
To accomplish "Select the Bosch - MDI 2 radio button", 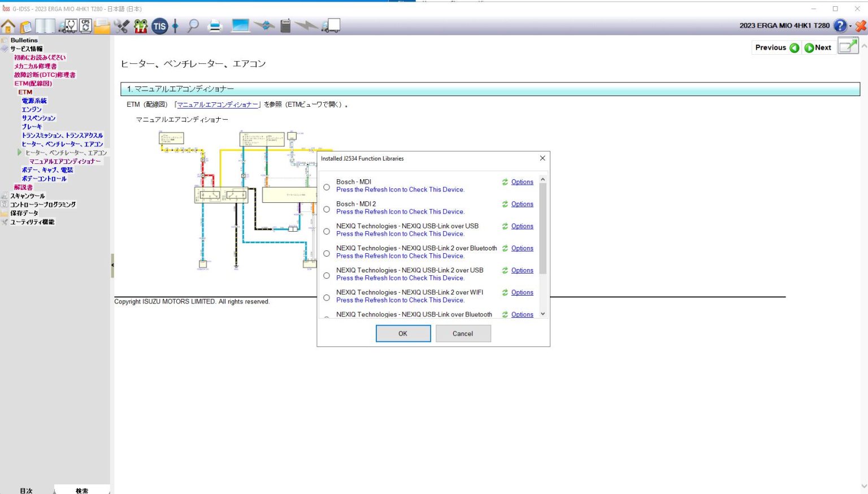I will tap(326, 209).
